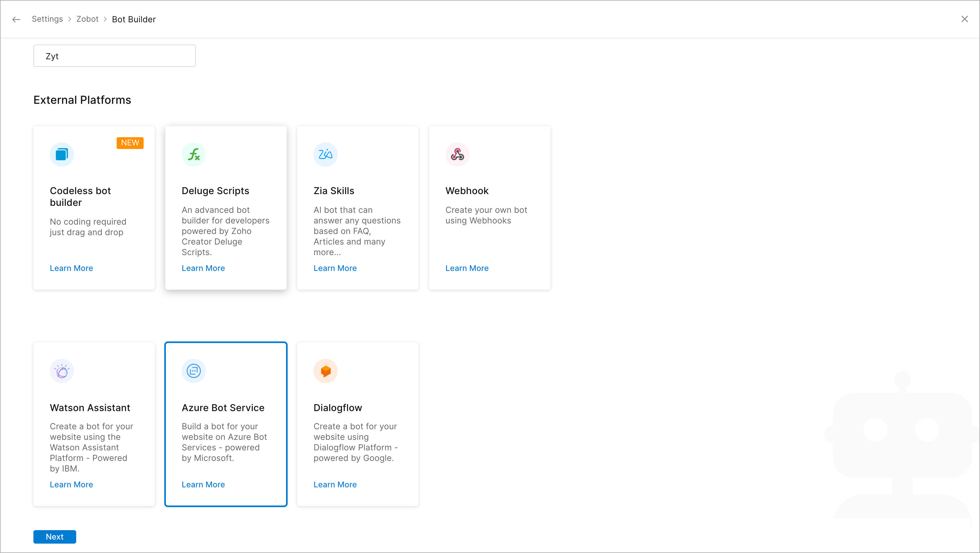Click the Codeless bot builder icon
This screenshot has height=553, width=980.
(x=62, y=155)
